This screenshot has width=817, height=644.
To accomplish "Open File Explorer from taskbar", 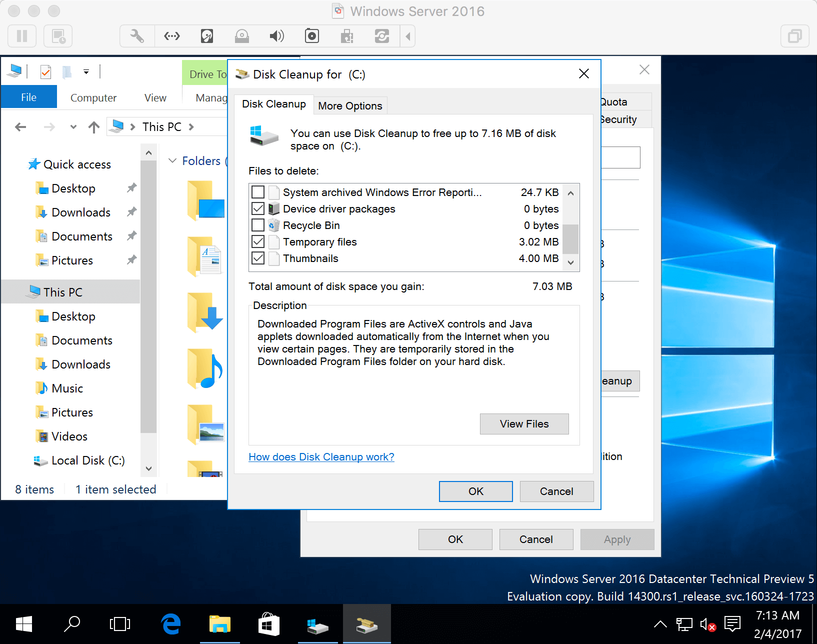I will pyautogui.click(x=220, y=624).
